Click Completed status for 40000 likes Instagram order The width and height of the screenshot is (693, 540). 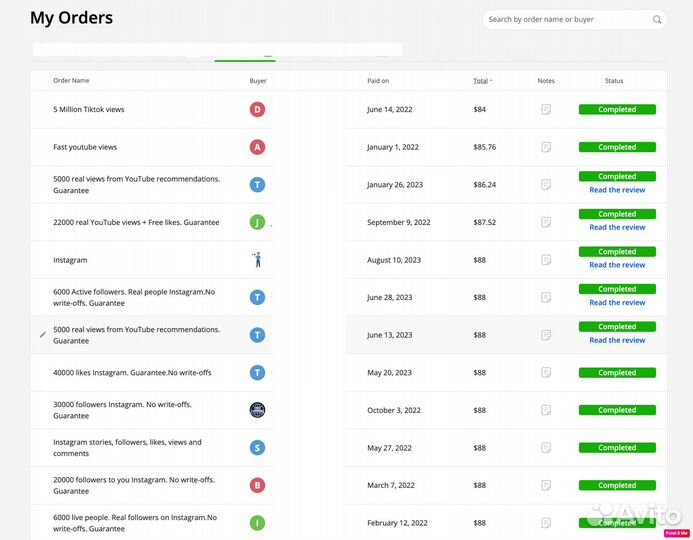617,373
